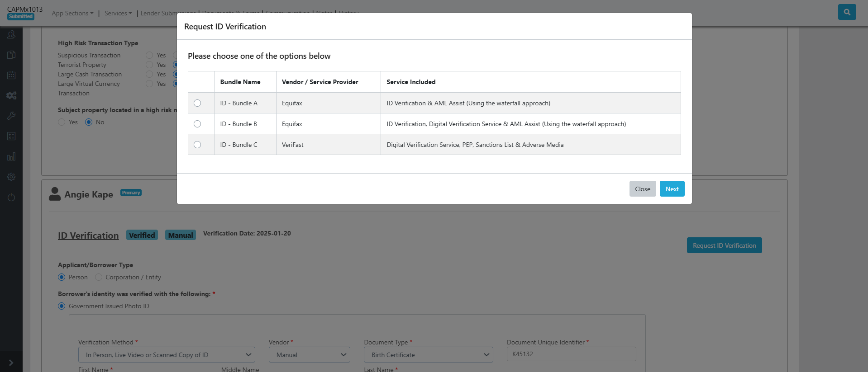Open the calculator icon in sidebar
The image size is (868, 372).
(11, 137)
